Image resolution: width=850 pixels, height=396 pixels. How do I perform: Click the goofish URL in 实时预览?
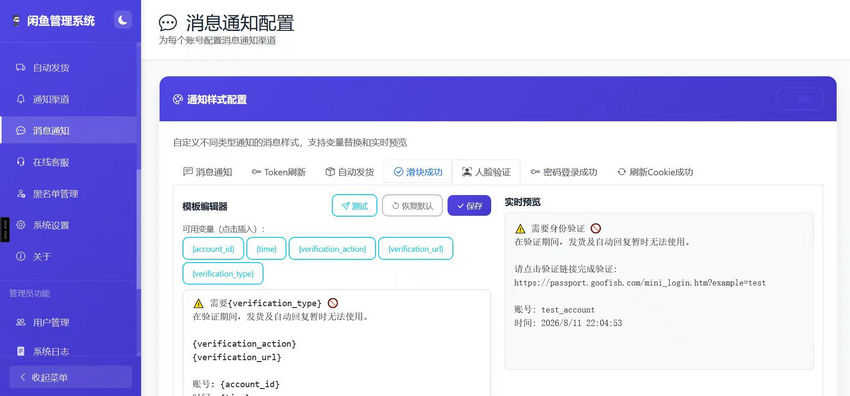(x=640, y=283)
